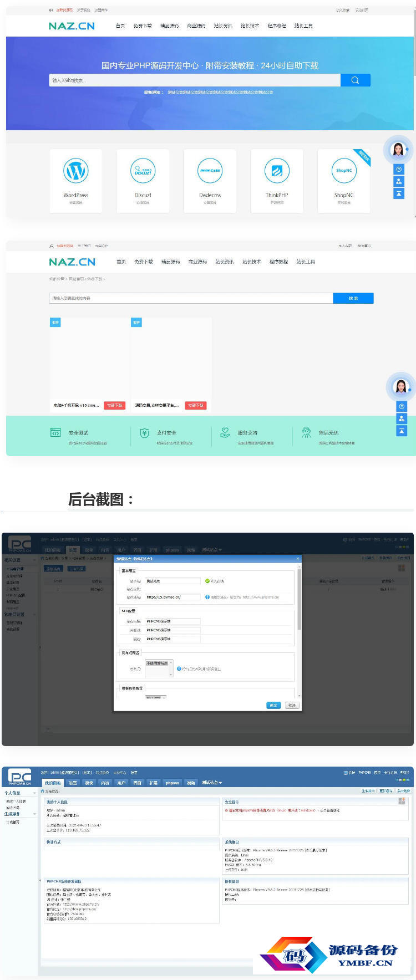
Task: Open 精品源码 in the download list page navigation
Action: click(x=170, y=262)
